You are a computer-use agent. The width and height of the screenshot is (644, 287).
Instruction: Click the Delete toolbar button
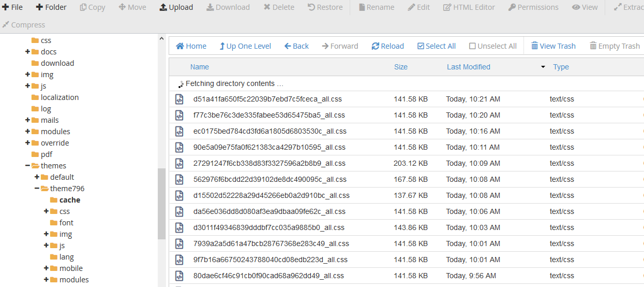(x=279, y=7)
